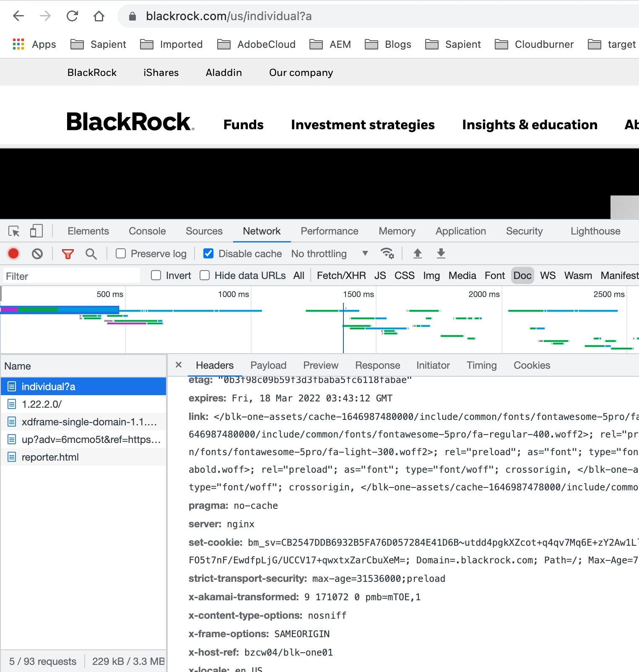View site lock security info

click(132, 16)
